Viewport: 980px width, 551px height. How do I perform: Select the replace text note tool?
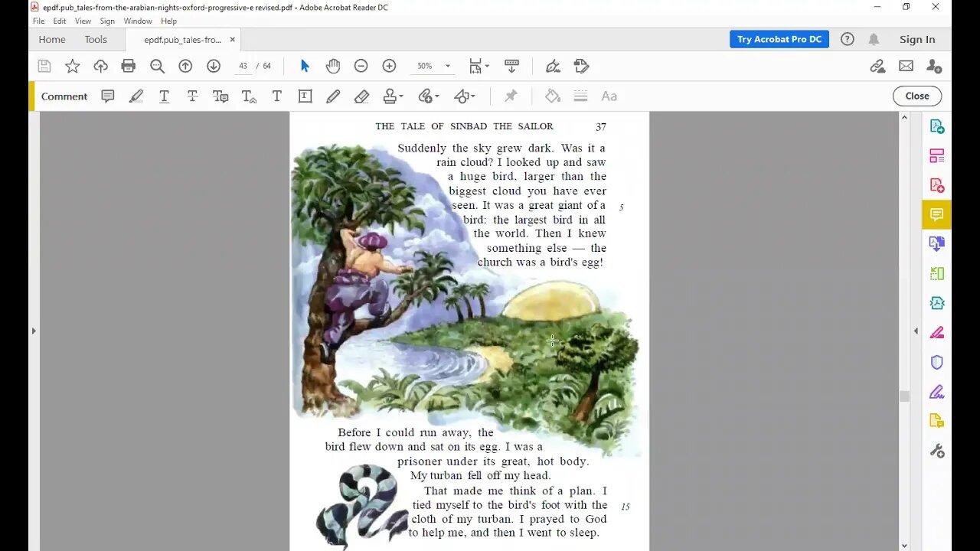pyautogui.click(x=220, y=96)
